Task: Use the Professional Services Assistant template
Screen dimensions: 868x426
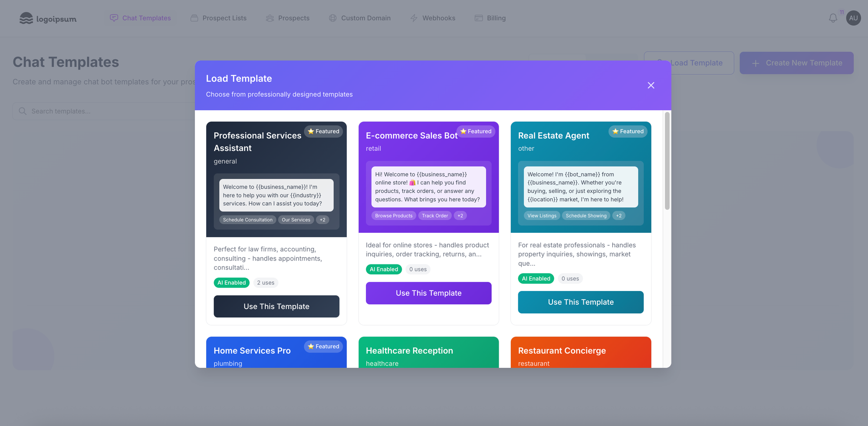Action: (276, 307)
